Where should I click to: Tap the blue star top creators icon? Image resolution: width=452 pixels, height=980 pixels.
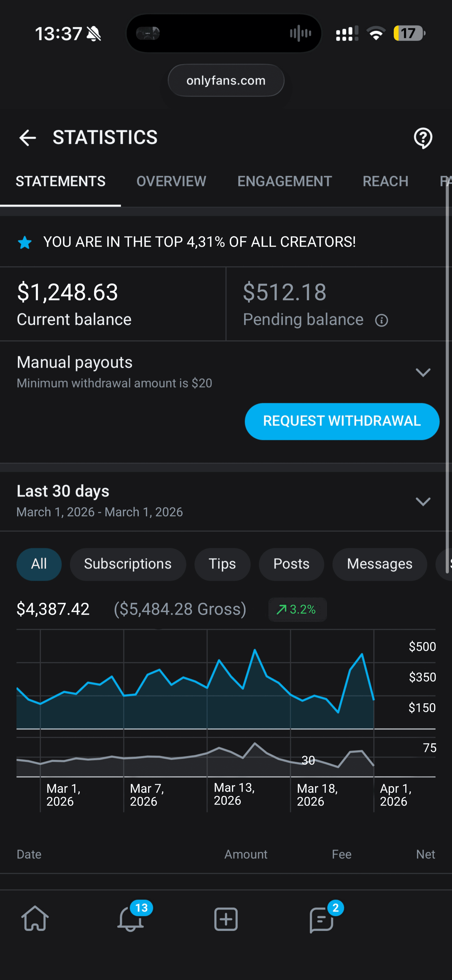click(25, 242)
